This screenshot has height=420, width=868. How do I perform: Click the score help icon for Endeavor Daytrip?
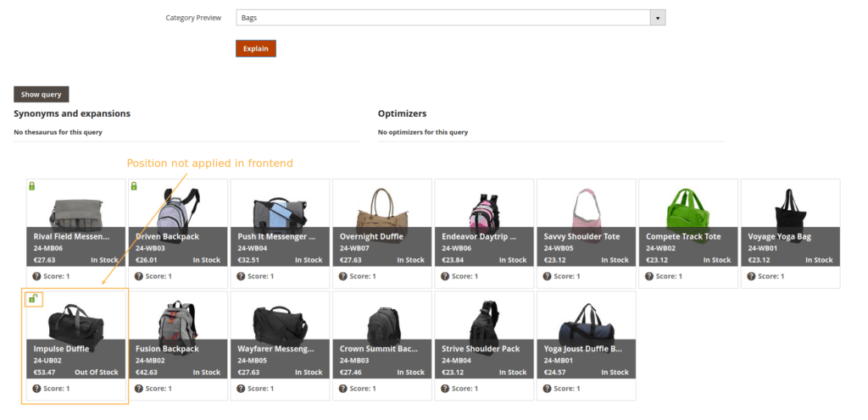[445, 276]
